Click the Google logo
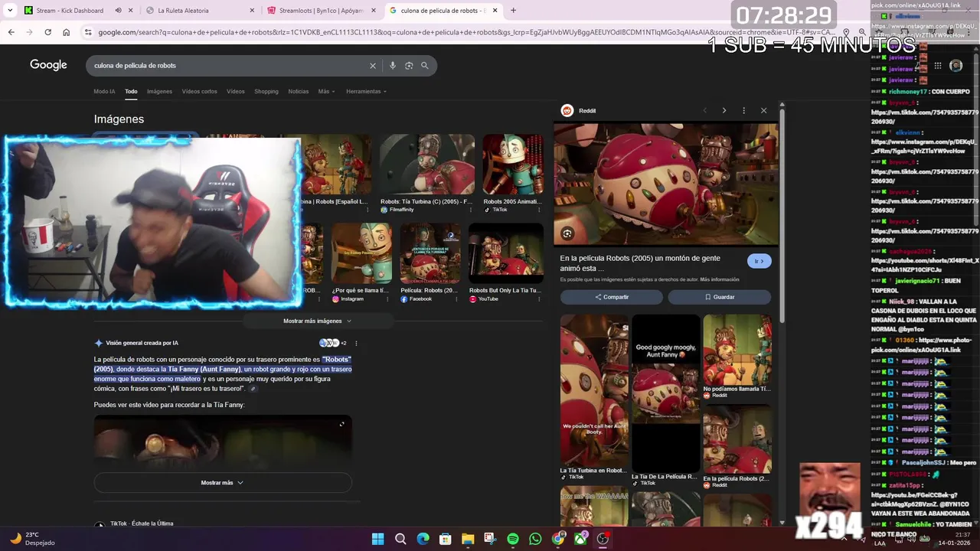The height and width of the screenshot is (551, 980). pos(48,65)
